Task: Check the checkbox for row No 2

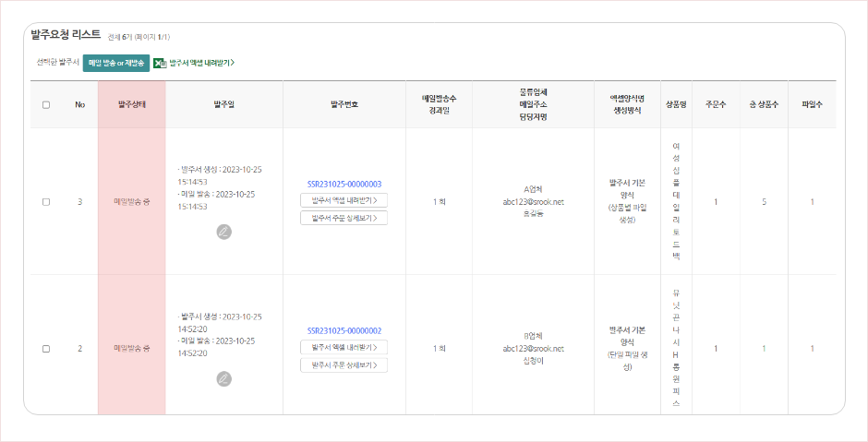Action: pyautogui.click(x=46, y=349)
